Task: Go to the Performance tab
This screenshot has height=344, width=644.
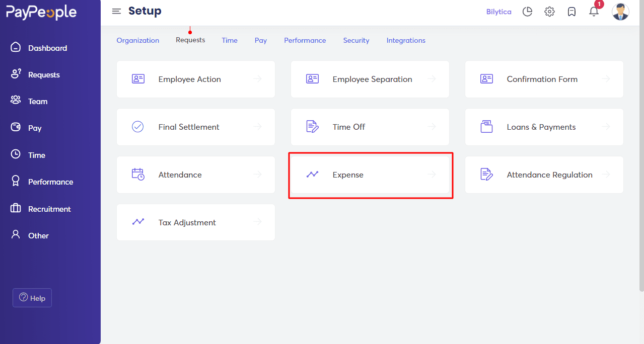Action: point(305,40)
